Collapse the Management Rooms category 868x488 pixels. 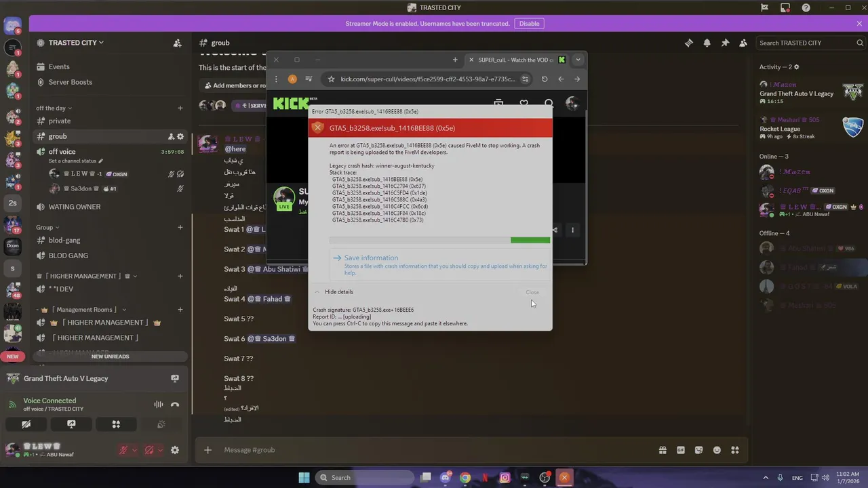[81, 310]
